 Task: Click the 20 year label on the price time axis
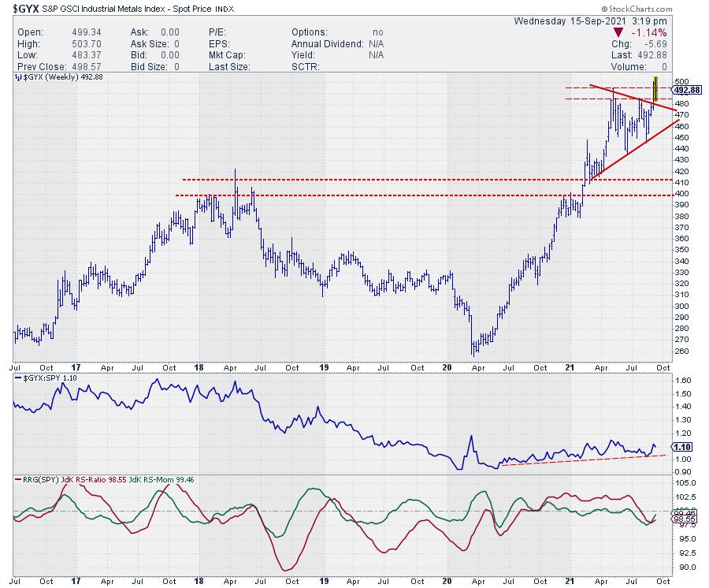(x=447, y=367)
